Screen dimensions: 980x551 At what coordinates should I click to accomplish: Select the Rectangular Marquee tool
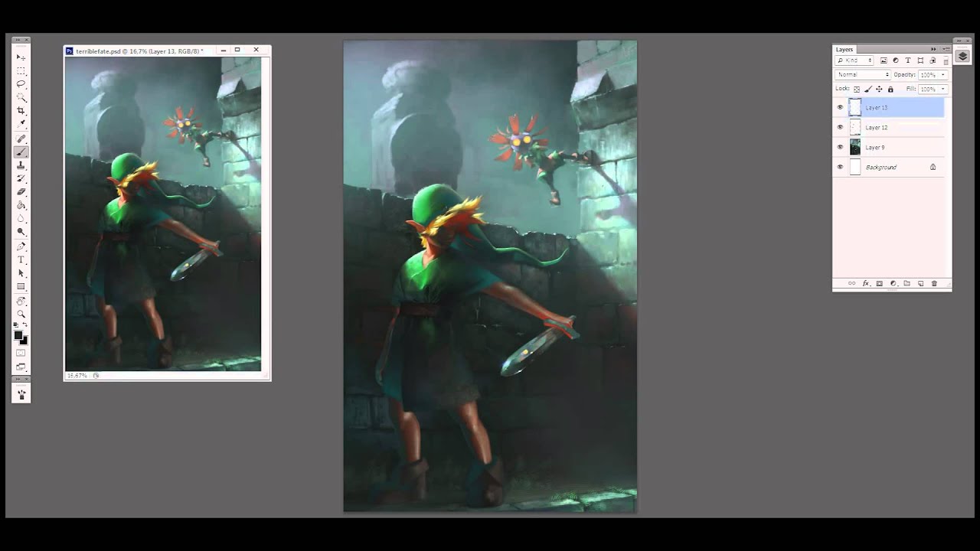coord(21,70)
